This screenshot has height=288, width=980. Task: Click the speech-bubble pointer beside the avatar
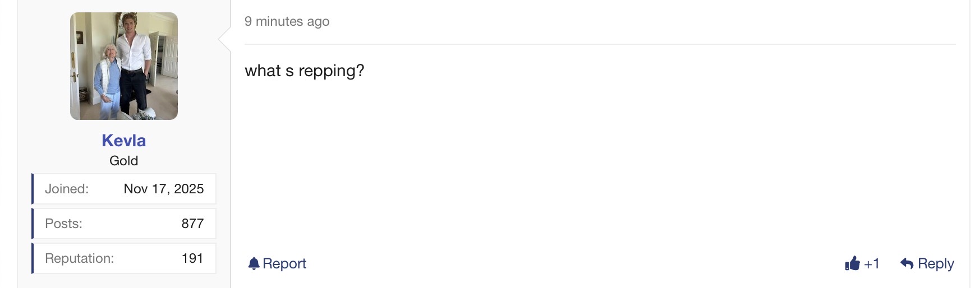click(x=224, y=39)
